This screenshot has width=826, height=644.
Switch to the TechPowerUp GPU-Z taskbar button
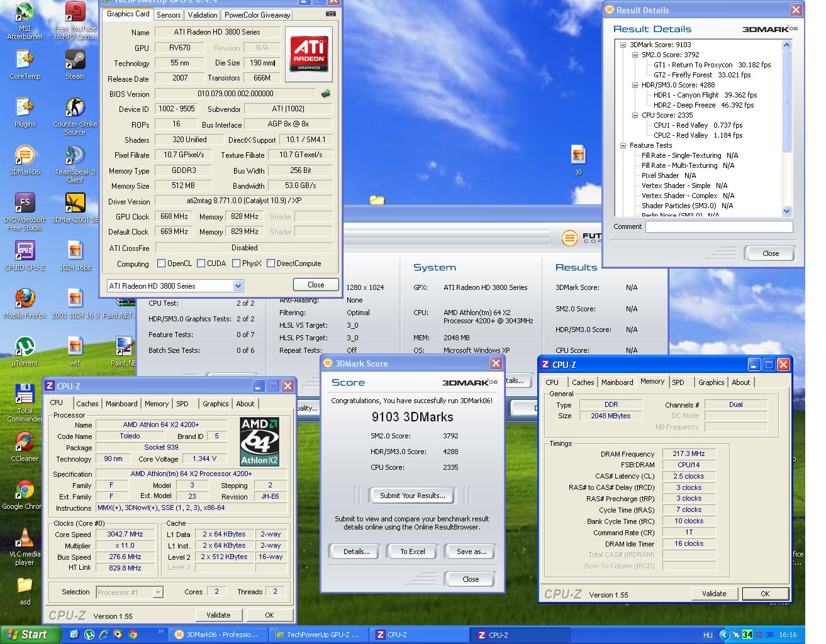318,635
